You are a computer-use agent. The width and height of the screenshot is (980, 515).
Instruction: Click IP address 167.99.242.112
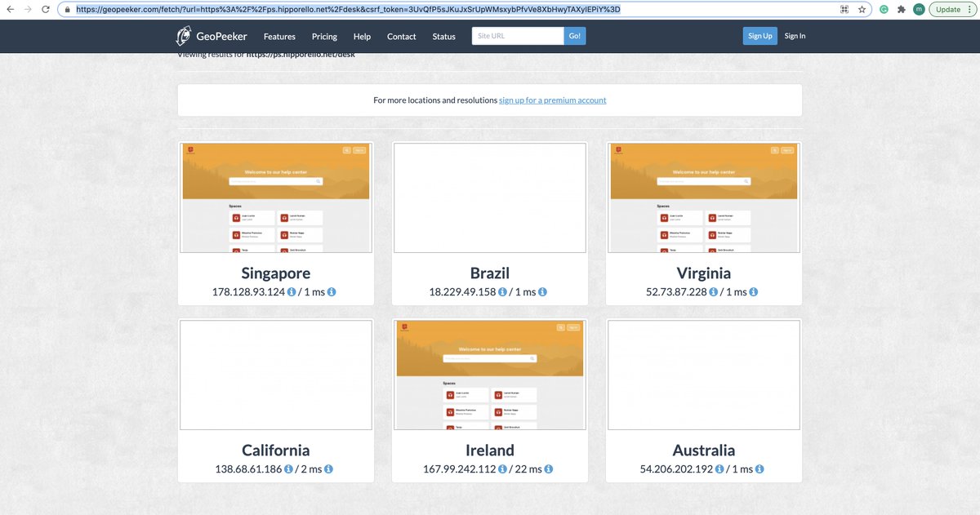[459, 469]
